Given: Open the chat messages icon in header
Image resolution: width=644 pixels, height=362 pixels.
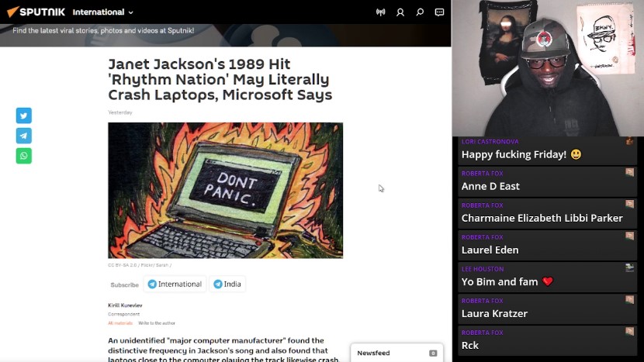Looking at the screenshot, I should [x=439, y=12].
